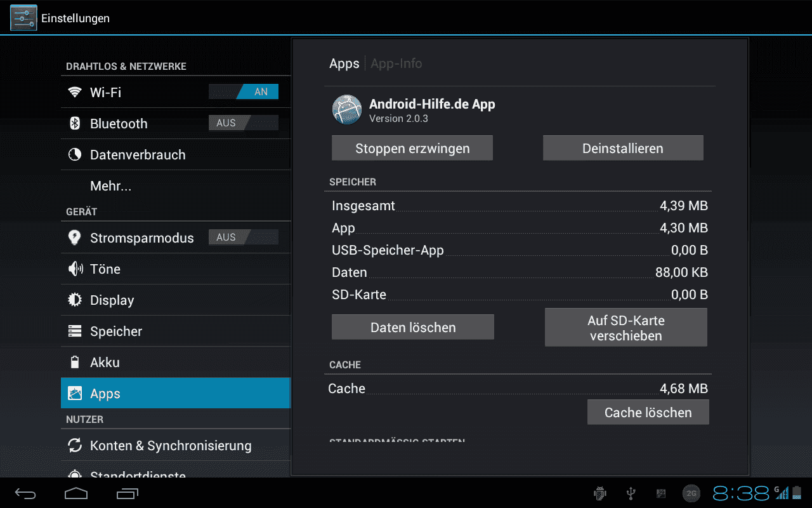Tap the Home navigation button

[x=76, y=493]
